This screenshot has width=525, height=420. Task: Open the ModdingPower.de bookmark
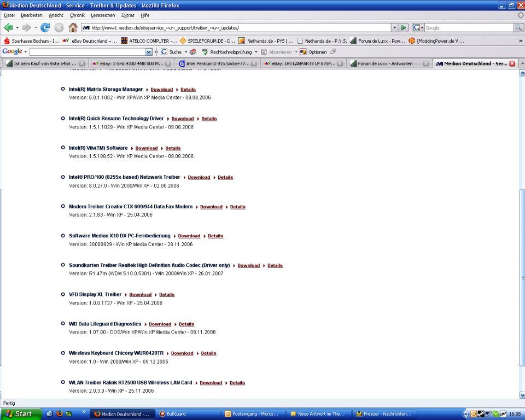click(x=436, y=41)
